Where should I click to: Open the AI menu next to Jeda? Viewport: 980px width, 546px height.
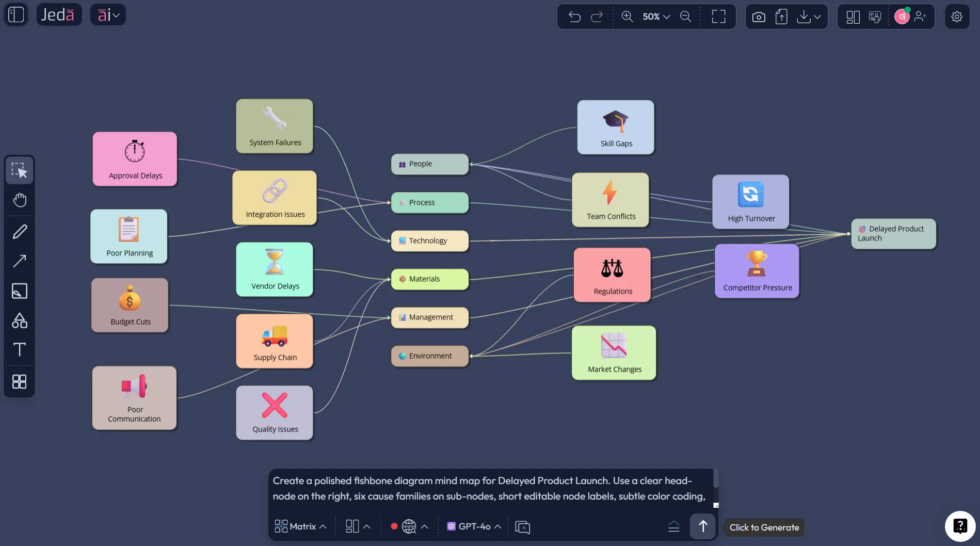point(108,15)
